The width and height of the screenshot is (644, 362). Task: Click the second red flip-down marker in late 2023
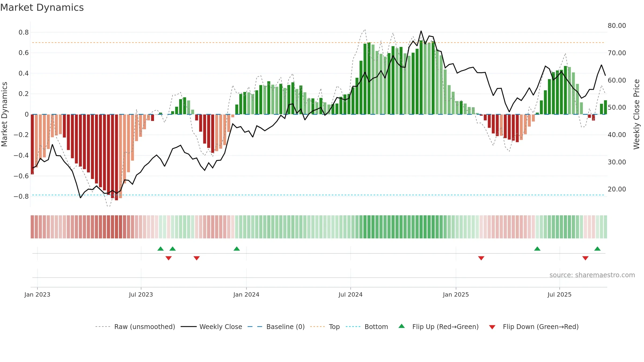point(197,258)
